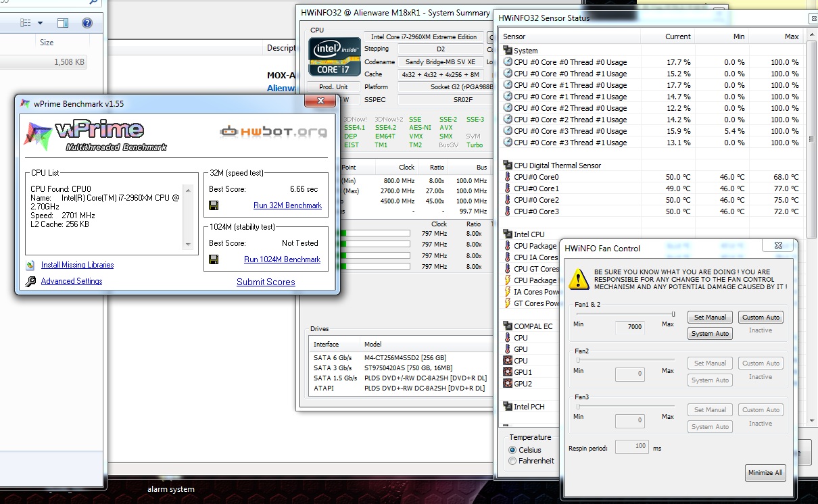Click the Explorer search magnifier icon
Image resolution: width=818 pixels, height=504 pixels.
[x=93, y=3]
